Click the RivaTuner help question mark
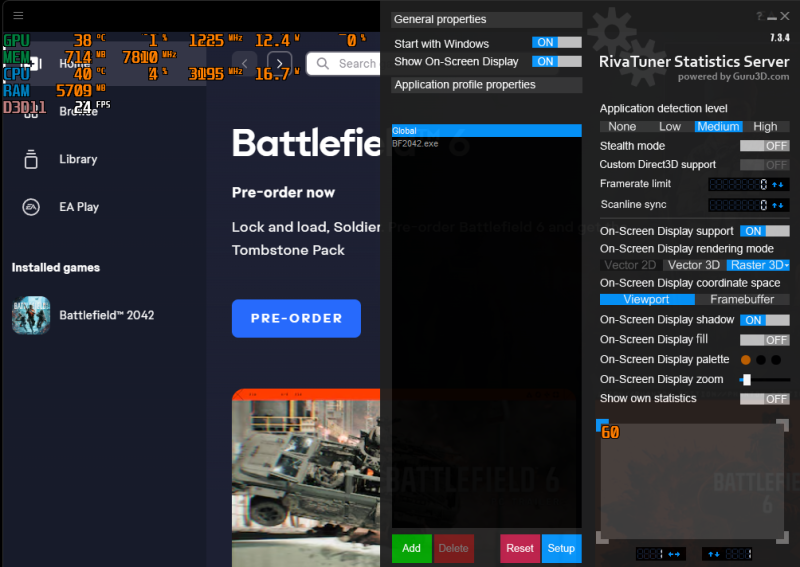Viewport: 800px width, 567px height. (x=759, y=16)
